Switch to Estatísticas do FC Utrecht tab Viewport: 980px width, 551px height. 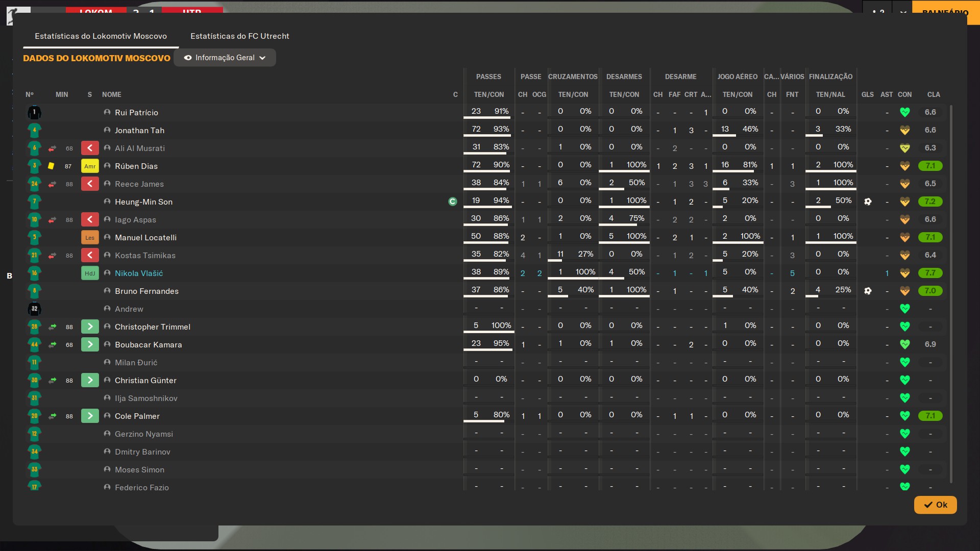[x=239, y=36]
